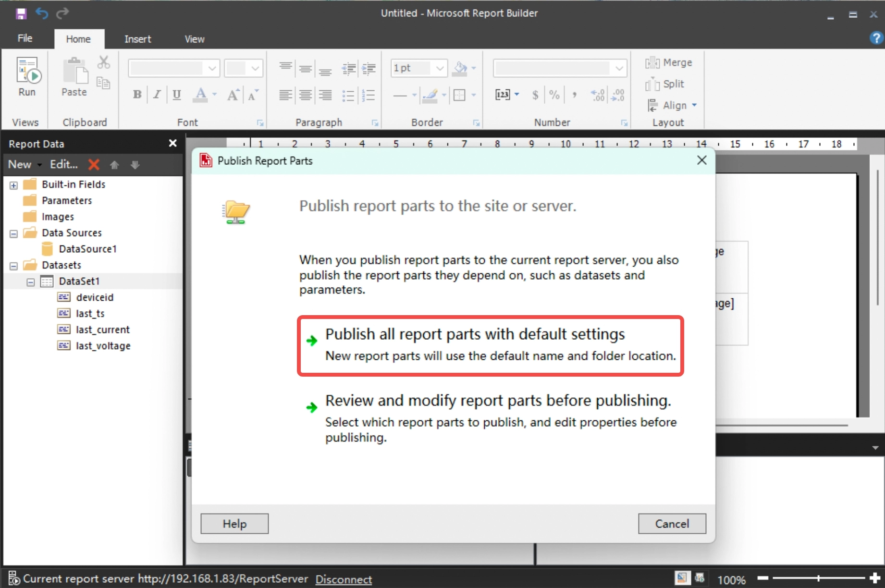Open the File menu
This screenshot has width=885, height=588.
click(x=25, y=38)
